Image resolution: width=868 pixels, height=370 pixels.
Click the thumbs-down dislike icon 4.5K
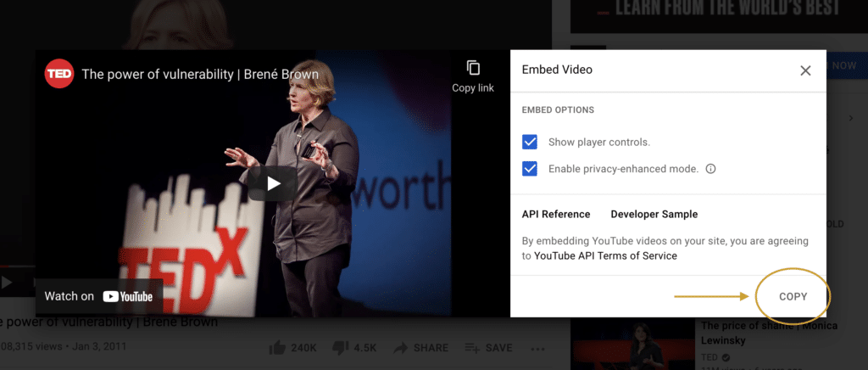(x=340, y=348)
